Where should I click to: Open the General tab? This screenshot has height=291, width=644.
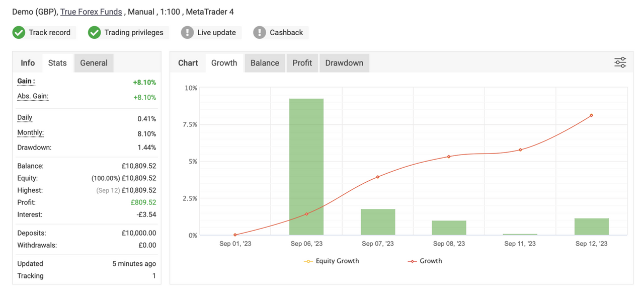coord(94,63)
